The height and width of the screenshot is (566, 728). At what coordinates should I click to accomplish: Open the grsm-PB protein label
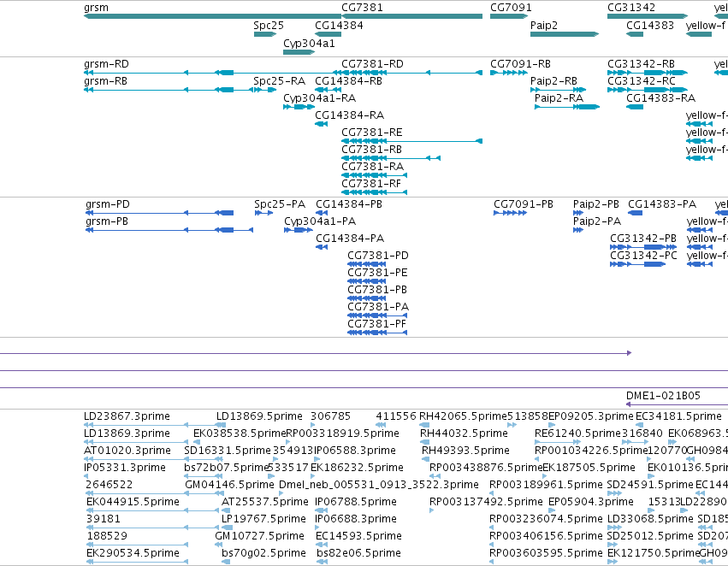pos(107,221)
